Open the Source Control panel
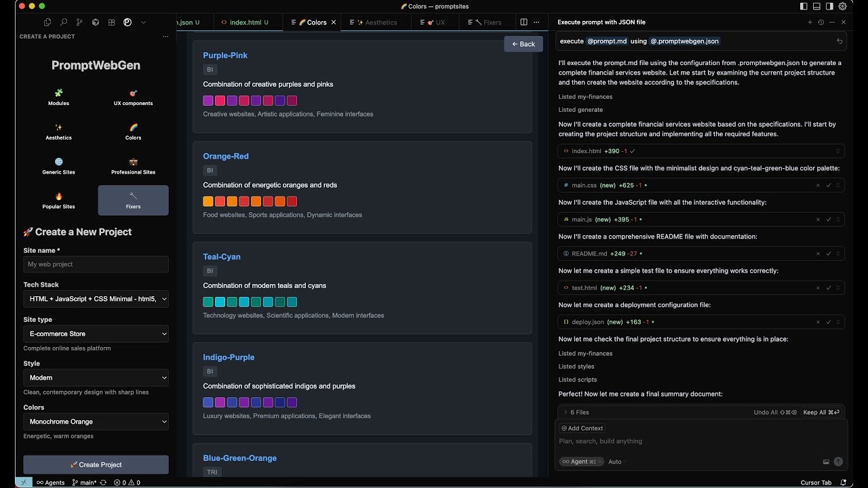The height and width of the screenshot is (488, 868). pos(79,22)
